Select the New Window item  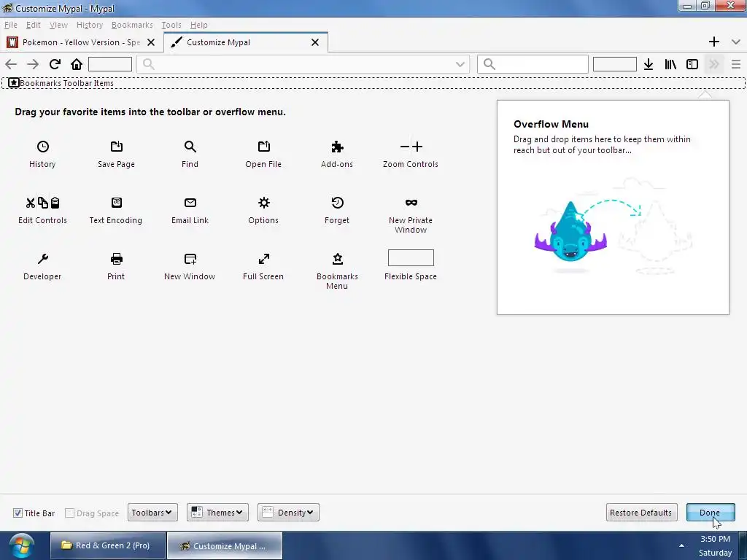(x=190, y=266)
